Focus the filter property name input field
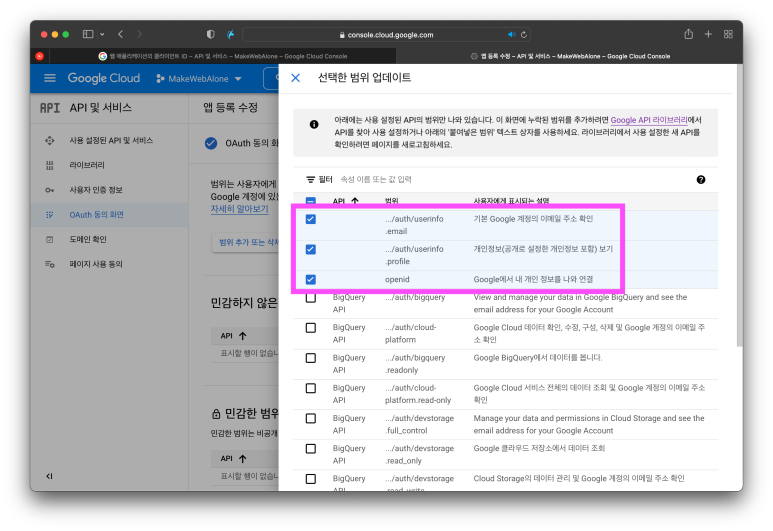 (513, 179)
